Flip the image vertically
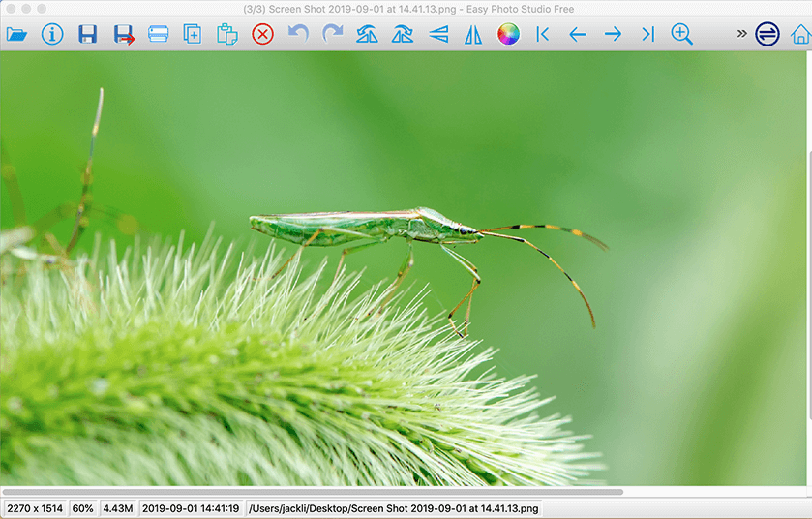The image size is (812, 519). pos(438,35)
